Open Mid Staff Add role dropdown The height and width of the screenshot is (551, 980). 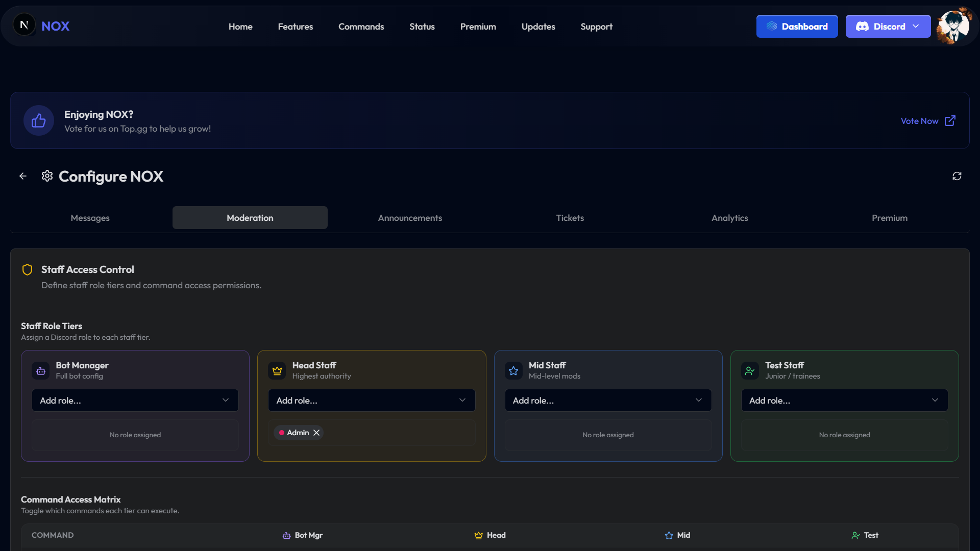tap(608, 400)
